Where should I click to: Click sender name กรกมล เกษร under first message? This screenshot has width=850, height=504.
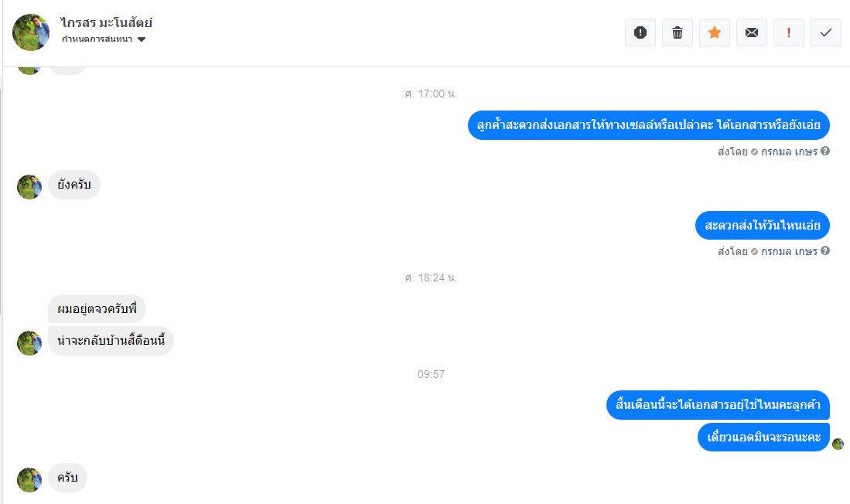coord(789,152)
